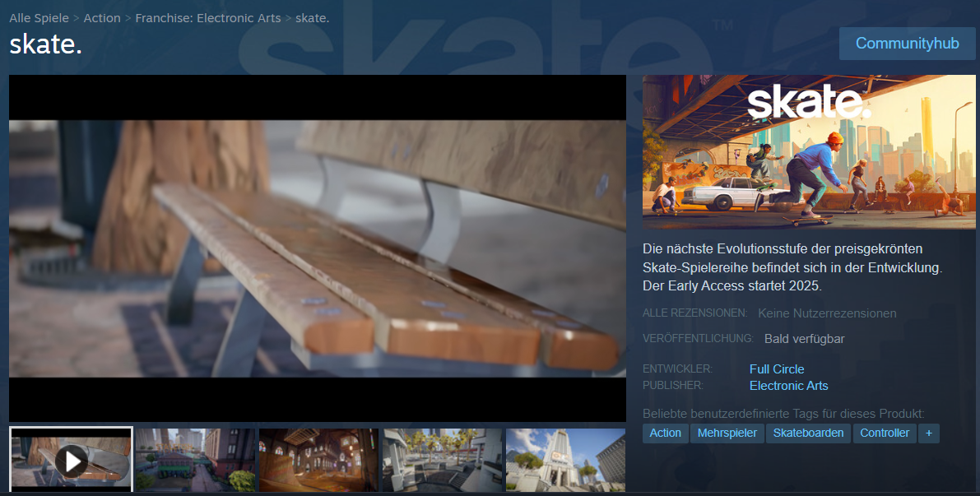Click 'Bald verfügbar' release text

coord(805,339)
